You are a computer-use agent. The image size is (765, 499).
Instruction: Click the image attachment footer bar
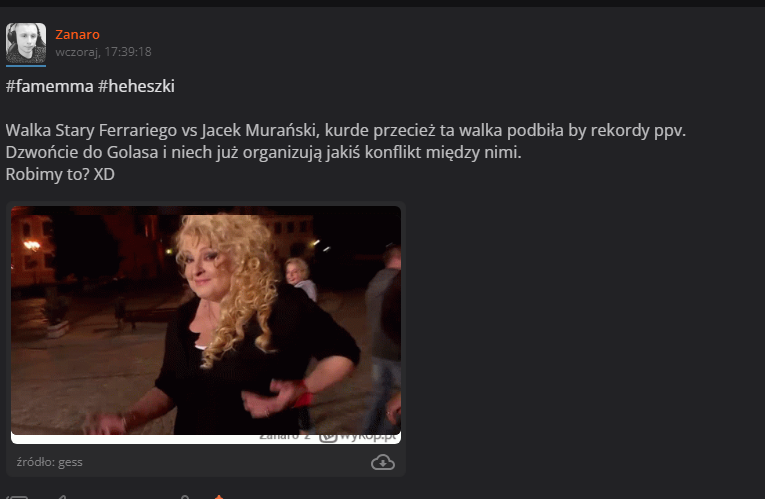pyautogui.click(x=206, y=461)
